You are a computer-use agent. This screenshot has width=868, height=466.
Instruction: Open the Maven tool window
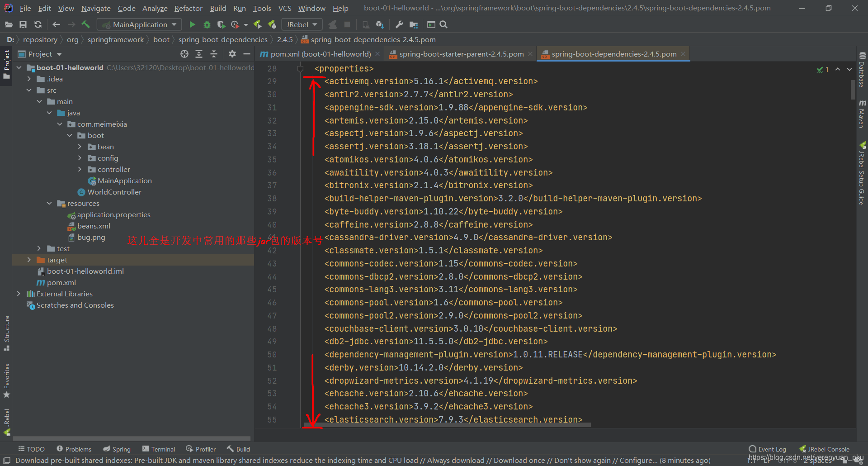[x=862, y=114]
